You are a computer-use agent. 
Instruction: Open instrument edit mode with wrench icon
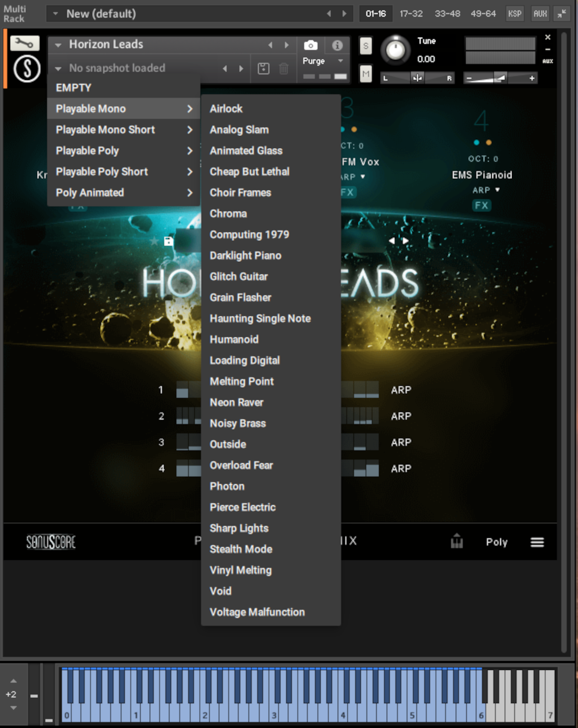pos(24,43)
